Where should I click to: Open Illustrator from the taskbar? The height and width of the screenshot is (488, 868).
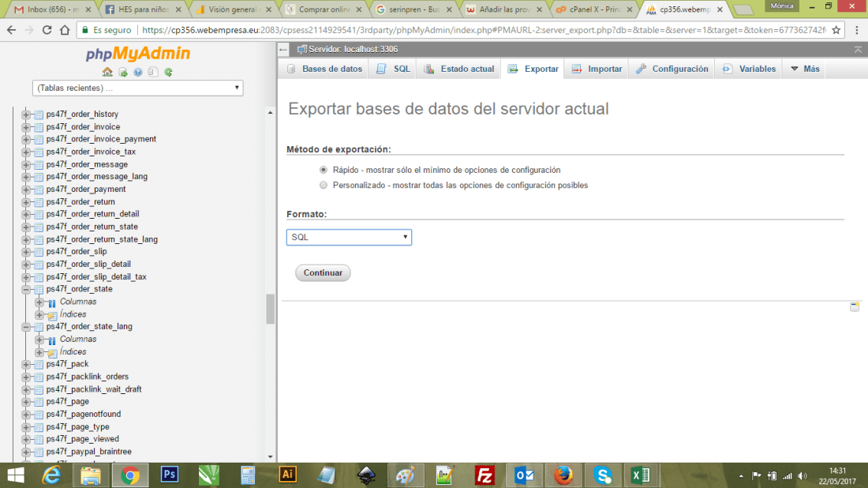pyautogui.click(x=287, y=475)
